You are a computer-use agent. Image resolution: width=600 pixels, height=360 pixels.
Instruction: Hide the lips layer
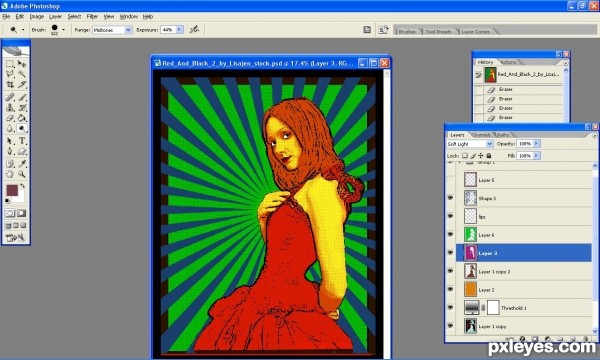450,216
